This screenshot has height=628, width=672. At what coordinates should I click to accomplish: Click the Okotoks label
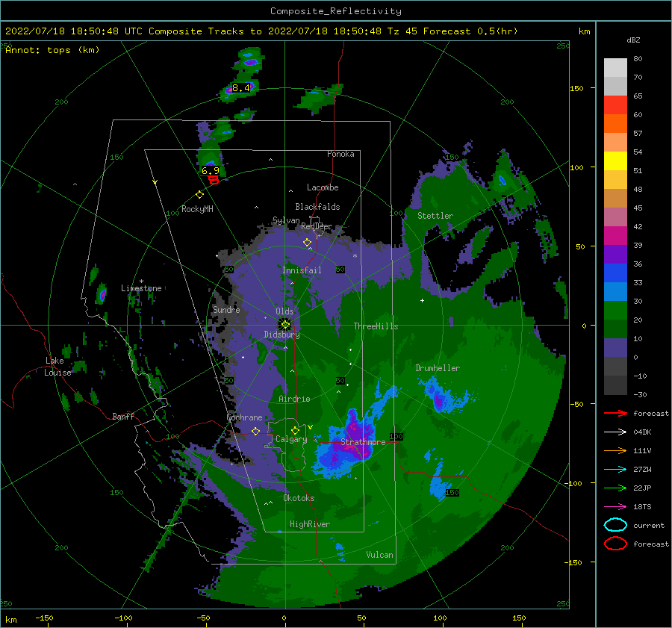[x=299, y=498]
